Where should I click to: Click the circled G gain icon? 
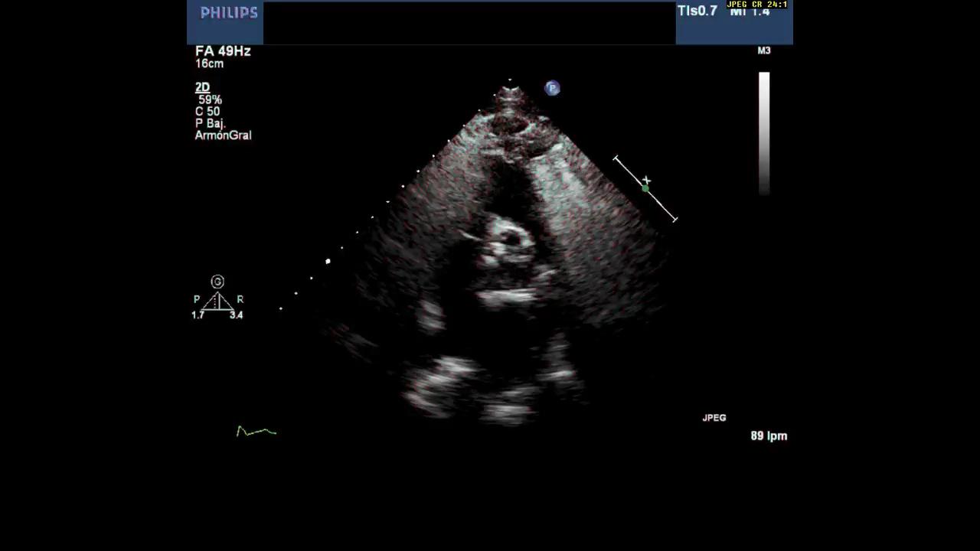217,282
